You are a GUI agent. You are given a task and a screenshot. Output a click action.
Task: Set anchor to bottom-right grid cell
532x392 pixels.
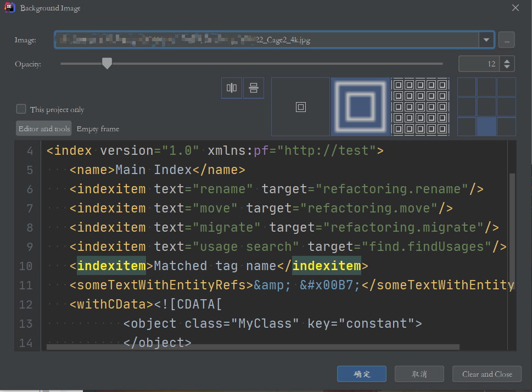[506, 127]
